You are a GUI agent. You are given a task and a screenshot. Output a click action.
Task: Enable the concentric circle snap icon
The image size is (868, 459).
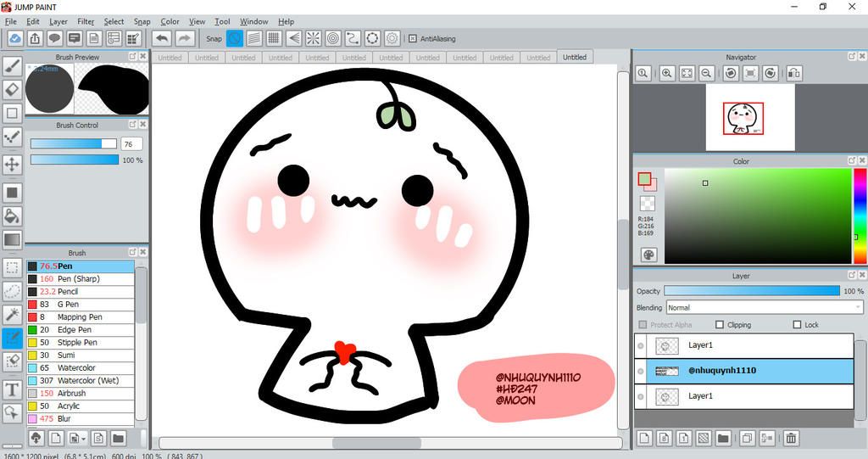point(333,38)
